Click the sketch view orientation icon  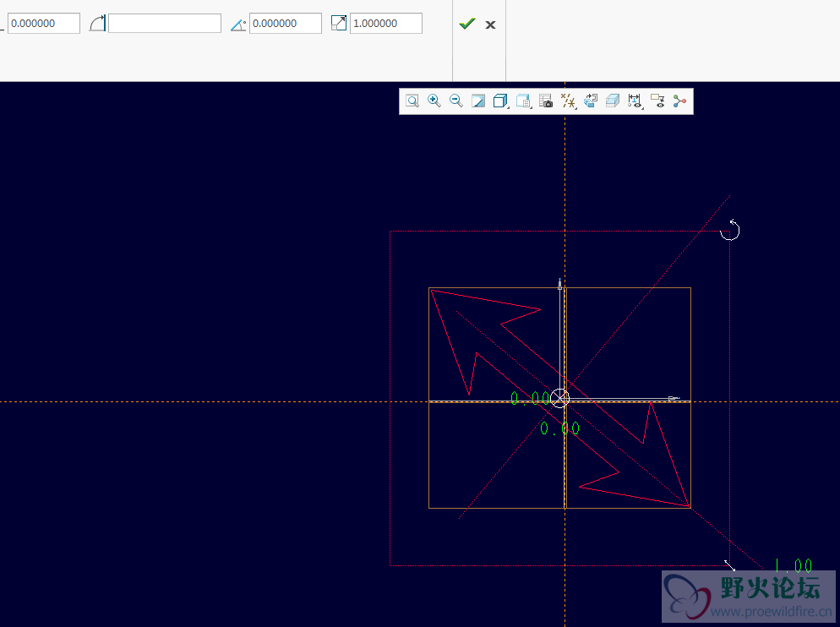click(x=591, y=101)
